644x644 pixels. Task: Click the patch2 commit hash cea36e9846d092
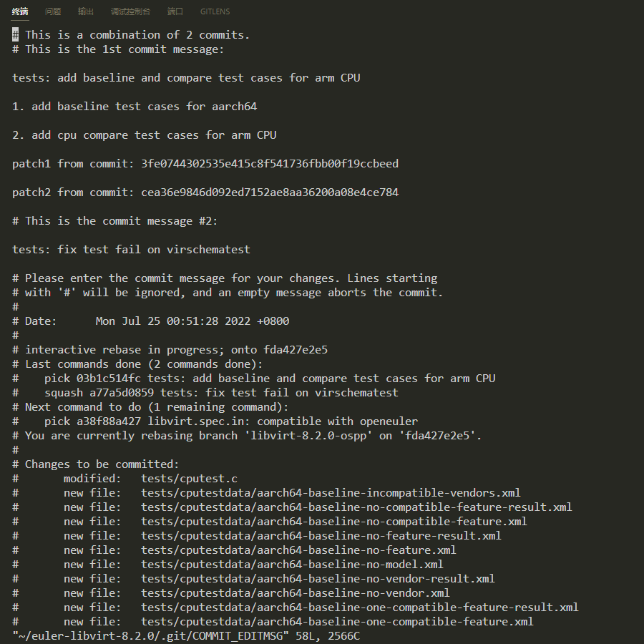coord(270,192)
